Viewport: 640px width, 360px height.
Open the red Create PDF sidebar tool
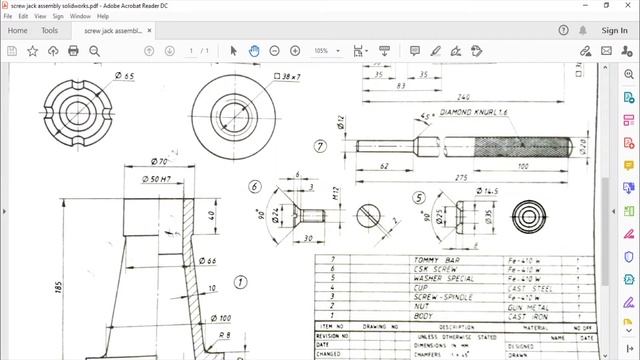point(629,143)
